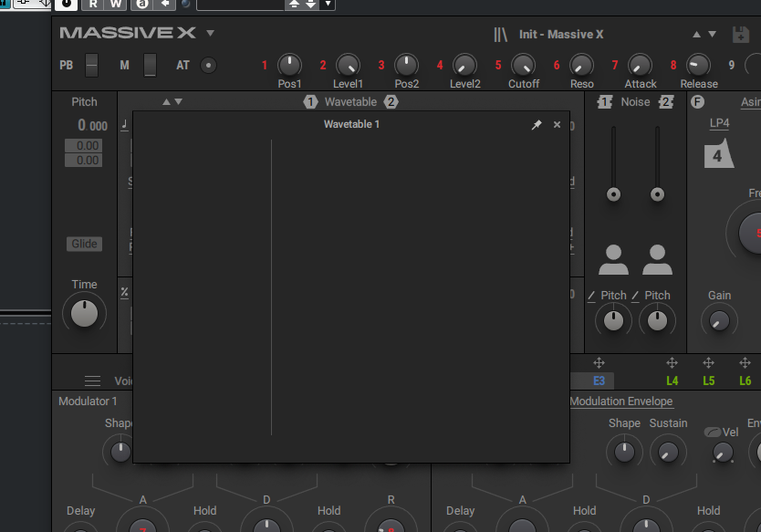Click the modulation drag handle above E3
The height and width of the screenshot is (532, 761).
[x=599, y=362]
